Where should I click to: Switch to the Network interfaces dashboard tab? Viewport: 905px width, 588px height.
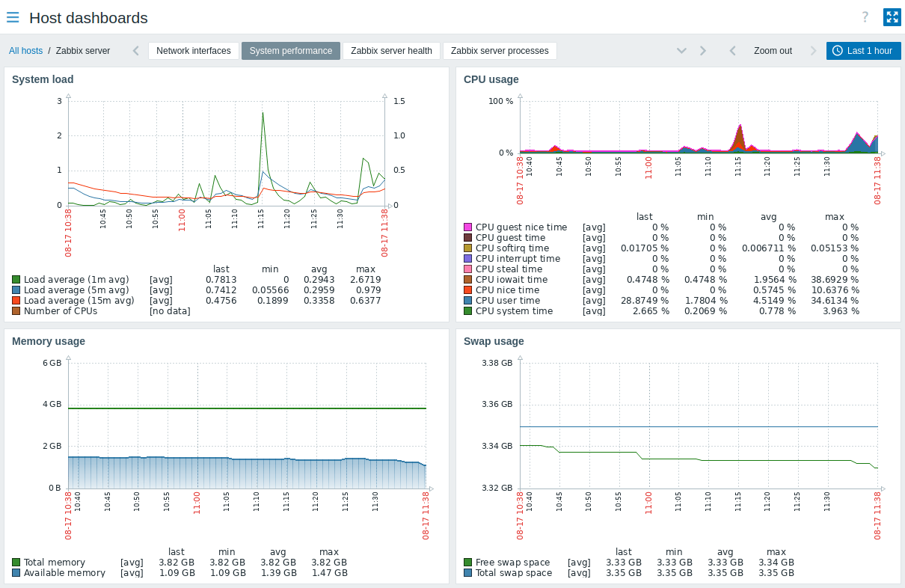(194, 50)
